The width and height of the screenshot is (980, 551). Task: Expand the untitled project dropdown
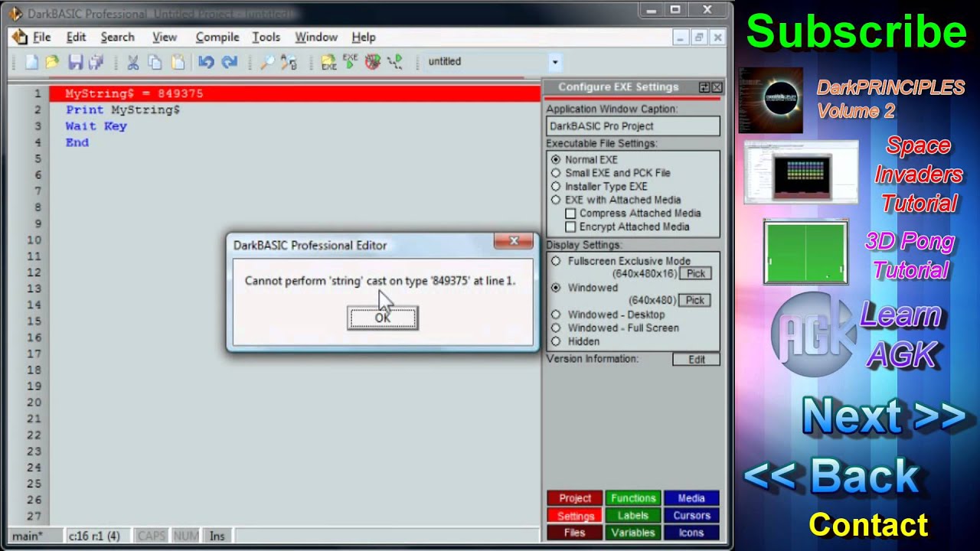555,62
